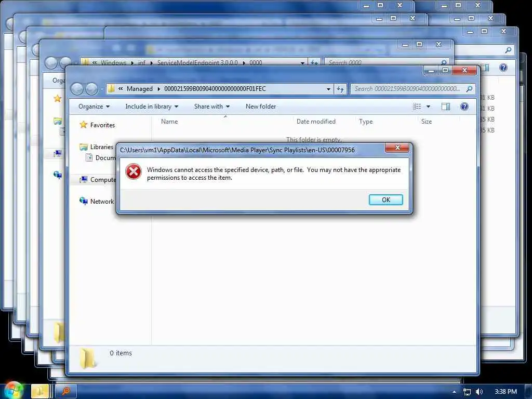
Task: Click search magnifier in rear window
Action: (x=508, y=50)
